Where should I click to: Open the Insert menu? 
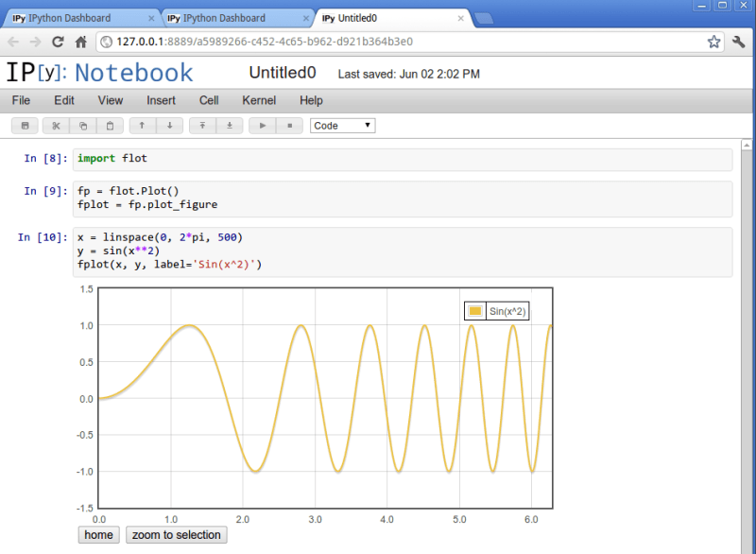tap(161, 100)
